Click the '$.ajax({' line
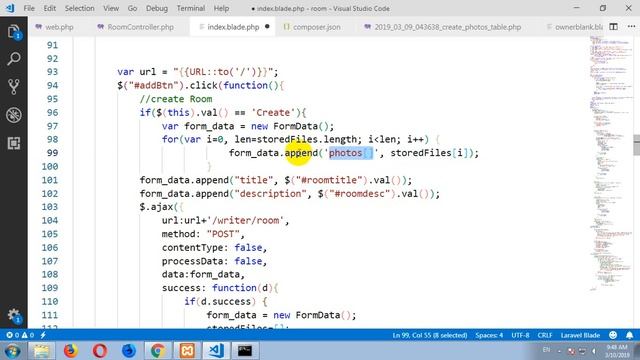 (162, 207)
